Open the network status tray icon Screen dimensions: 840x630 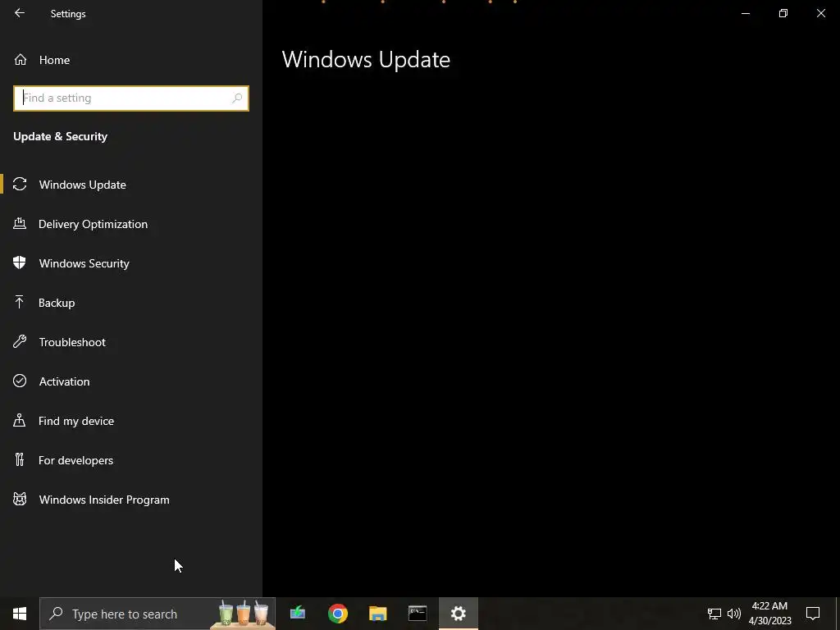coord(714,614)
